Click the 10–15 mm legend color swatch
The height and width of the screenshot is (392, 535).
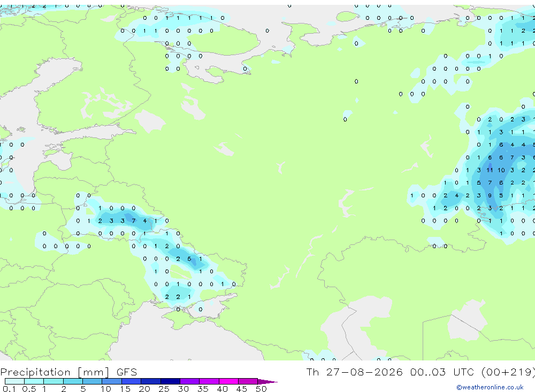(112, 381)
